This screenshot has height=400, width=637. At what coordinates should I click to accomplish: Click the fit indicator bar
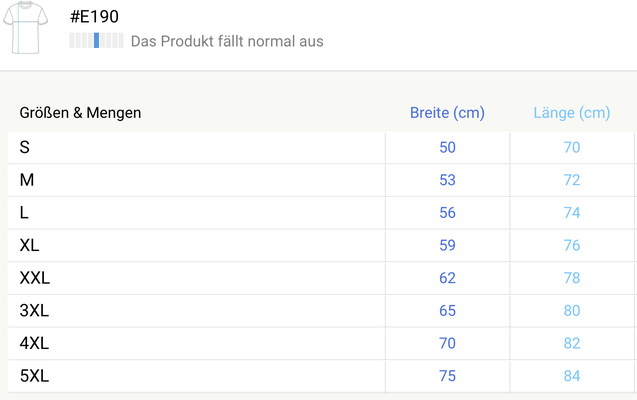pyautogui.click(x=96, y=41)
